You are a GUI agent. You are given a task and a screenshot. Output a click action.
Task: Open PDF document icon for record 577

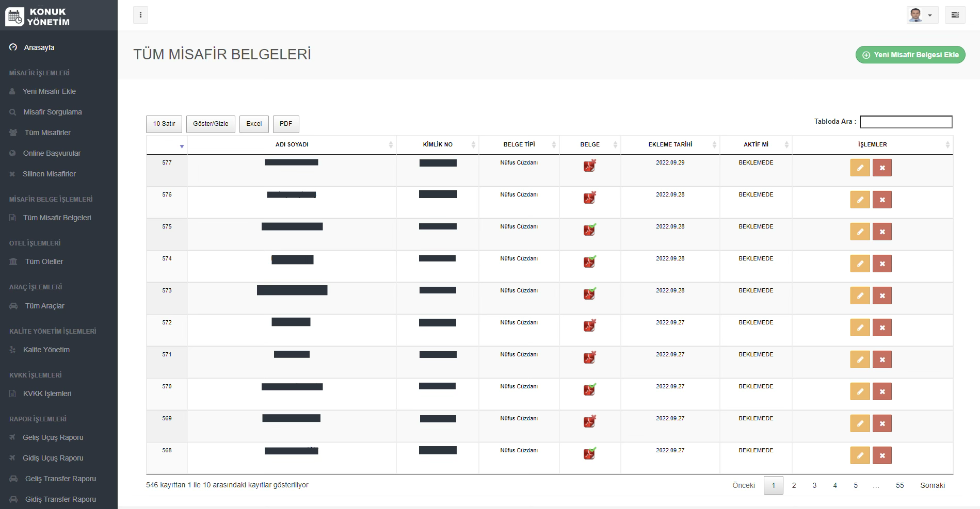[x=589, y=166]
